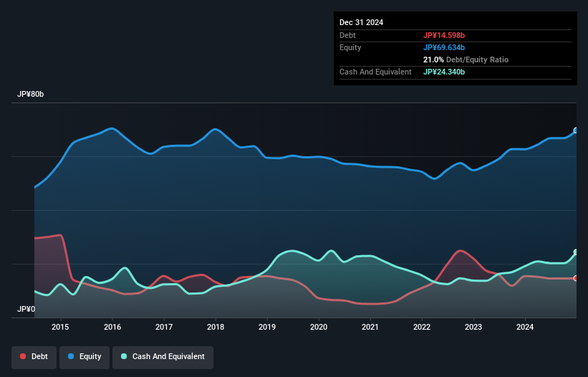Select the Cash And Equivalent end-point marker

tap(576, 252)
